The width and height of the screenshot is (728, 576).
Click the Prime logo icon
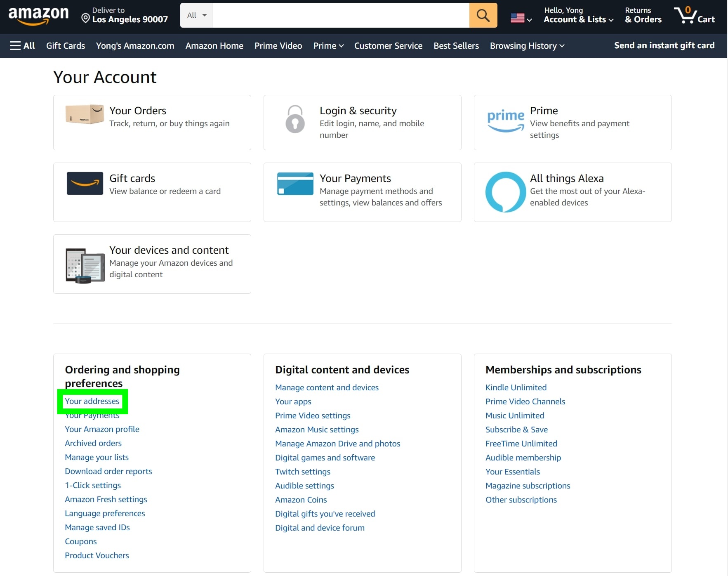pyautogui.click(x=506, y=120)
